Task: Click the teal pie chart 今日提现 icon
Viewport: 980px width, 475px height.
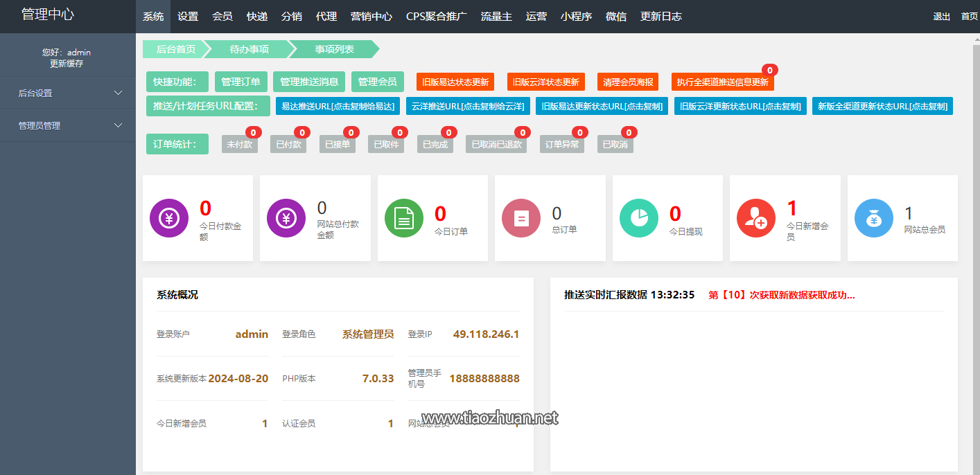Action: pos(639,218)
